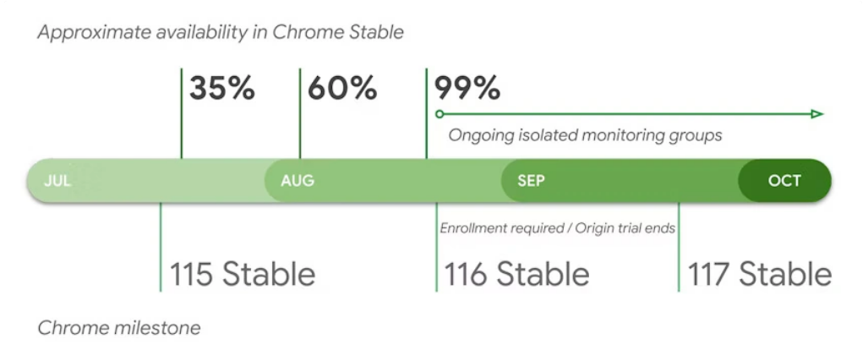Click vertical marker line beside 115 Stable
This screenshot has height=361, width=868.
[161, 247]
